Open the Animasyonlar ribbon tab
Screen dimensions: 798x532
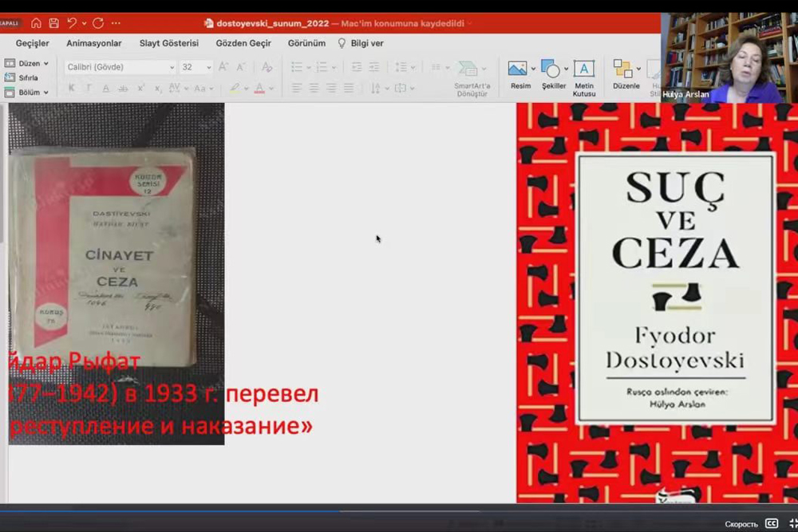[x=94, y=43]
